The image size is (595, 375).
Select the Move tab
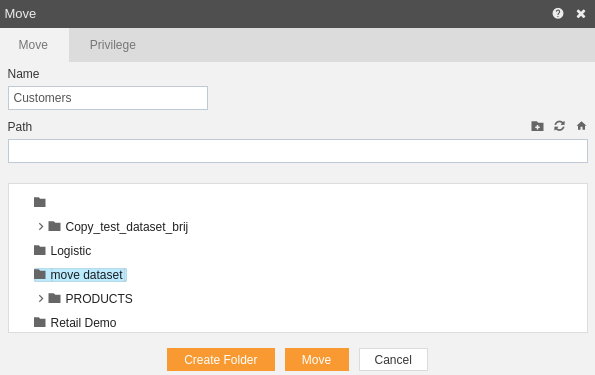[33, 45]
